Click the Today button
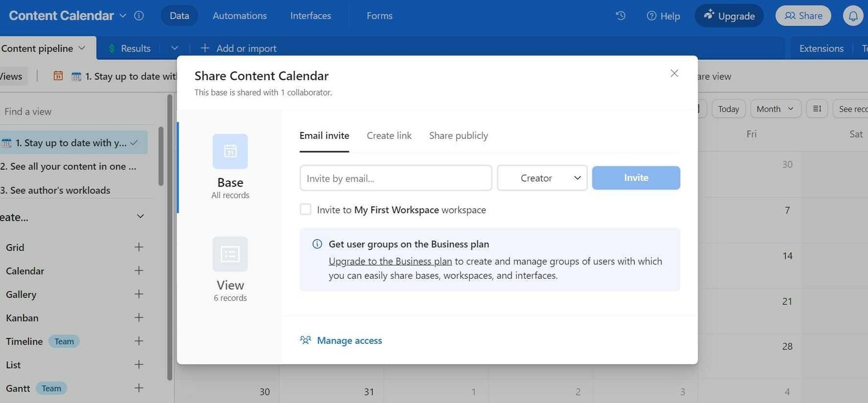This screenshot has height=403, width=868. pyautogui.click(x=729, y=108)
